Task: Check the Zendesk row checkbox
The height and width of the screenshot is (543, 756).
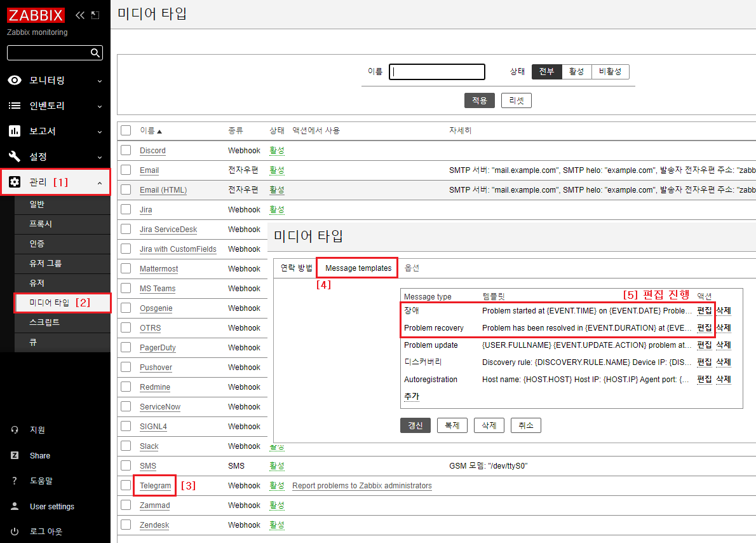Action: point(126,525)
